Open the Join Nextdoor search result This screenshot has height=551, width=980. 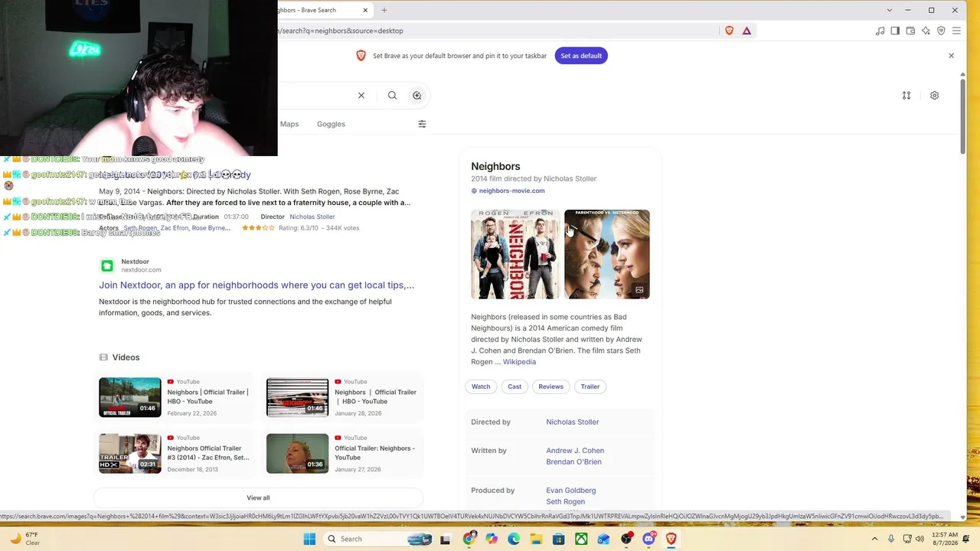(256, 285)
